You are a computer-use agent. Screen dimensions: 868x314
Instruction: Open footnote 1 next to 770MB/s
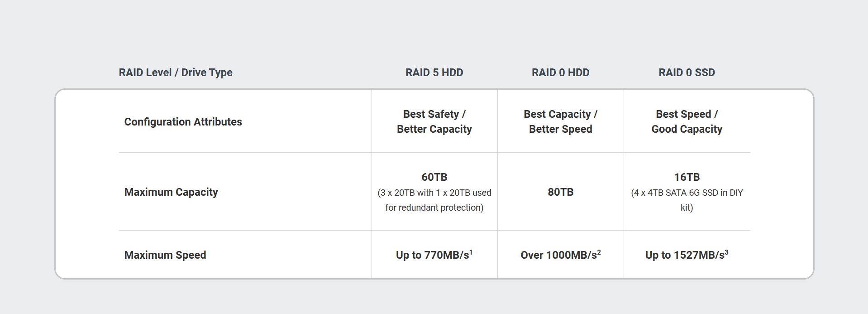471,252
